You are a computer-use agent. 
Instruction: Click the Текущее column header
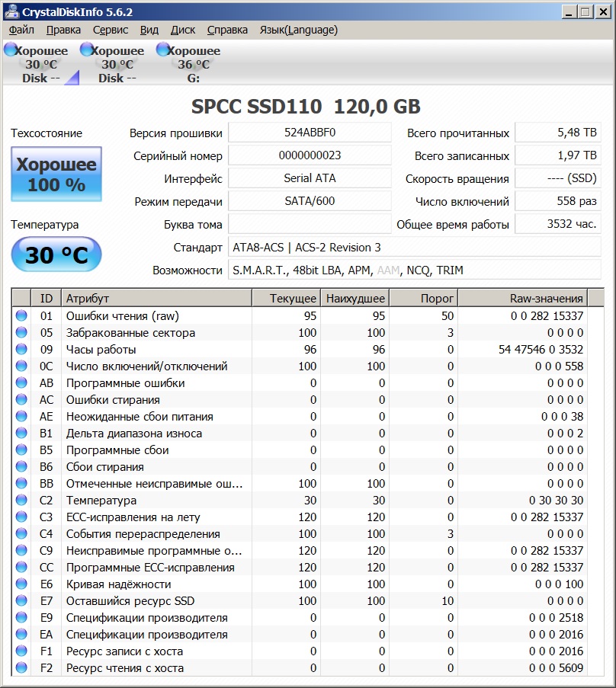click(286, 298)
